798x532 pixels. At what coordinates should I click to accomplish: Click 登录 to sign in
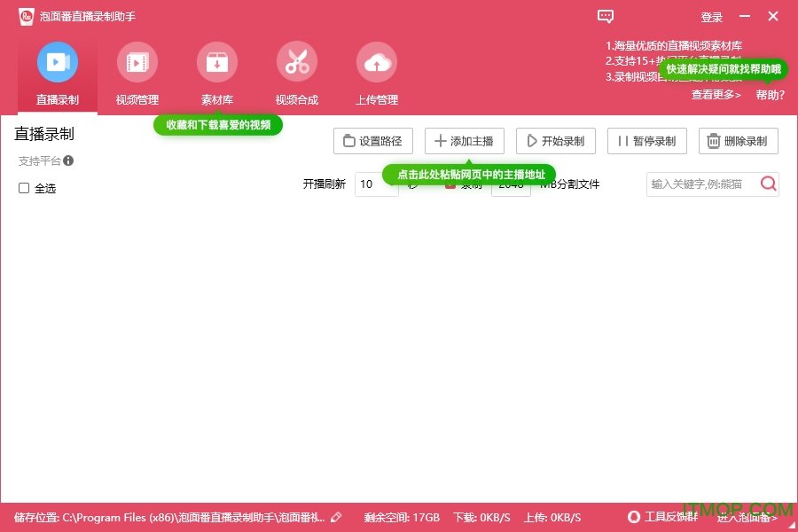tap(711, 18)
